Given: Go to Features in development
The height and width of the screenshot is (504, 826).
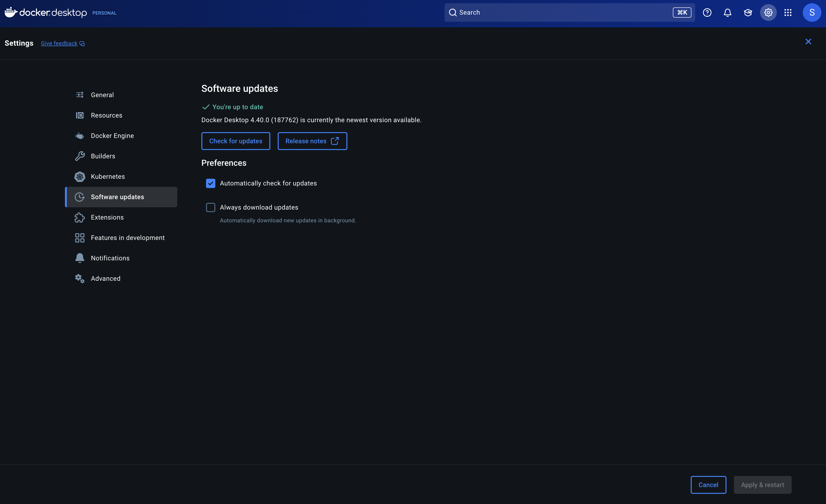Looking at the screenshot, I should tap(121, 238).
